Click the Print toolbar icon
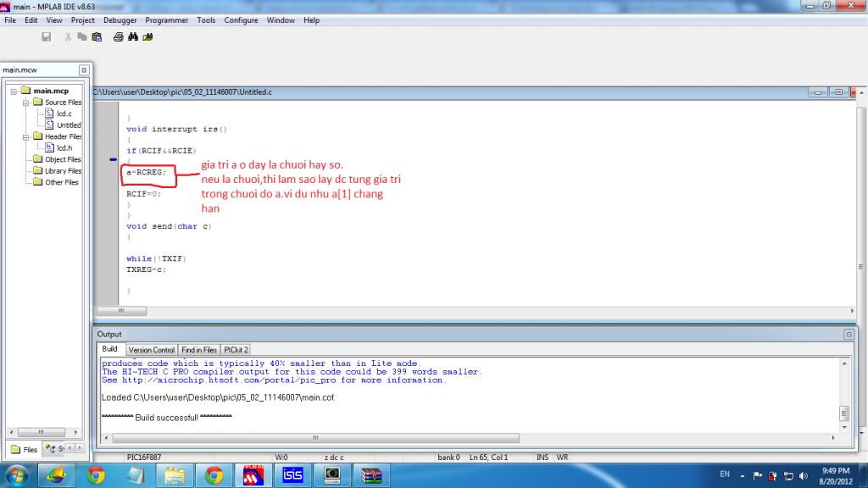The image size is (868, 488). pos(119,36)
